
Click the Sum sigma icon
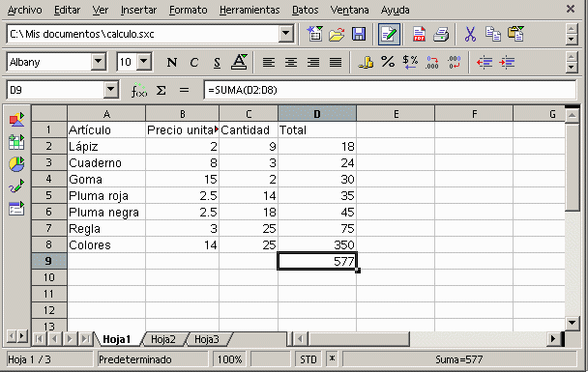162,90
